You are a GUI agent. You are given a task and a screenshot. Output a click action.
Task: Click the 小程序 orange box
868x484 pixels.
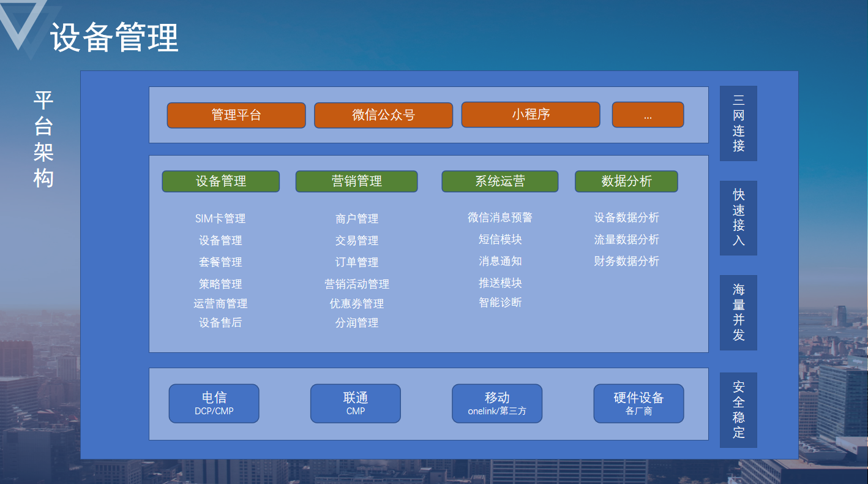(x=531, y=115)
